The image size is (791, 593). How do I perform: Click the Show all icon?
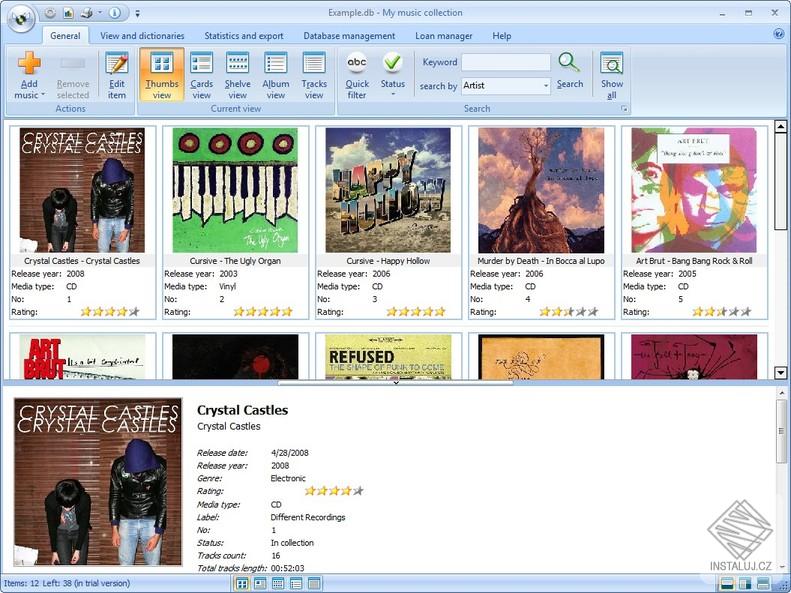coord(612,65)
